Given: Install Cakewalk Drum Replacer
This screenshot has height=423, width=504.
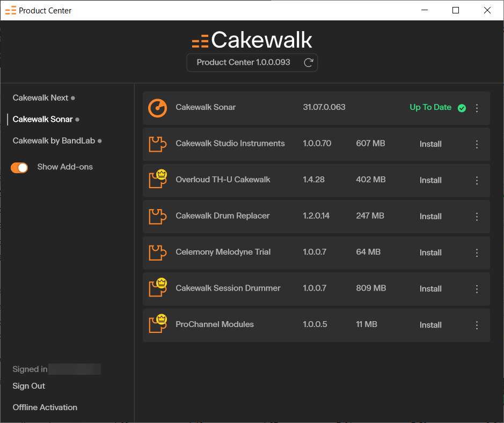Looking at the screenshot, I should click(430, 217).
